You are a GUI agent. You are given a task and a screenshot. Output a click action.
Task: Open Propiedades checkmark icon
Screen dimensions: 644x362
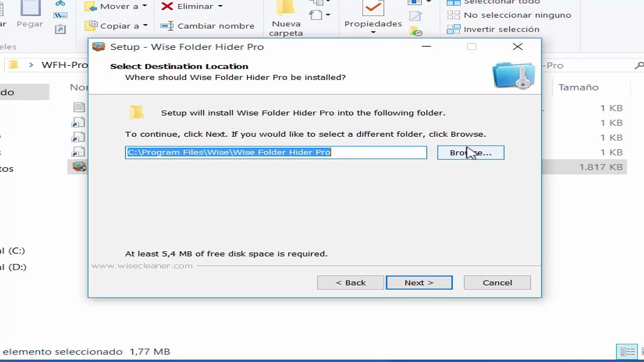point(373,7)
